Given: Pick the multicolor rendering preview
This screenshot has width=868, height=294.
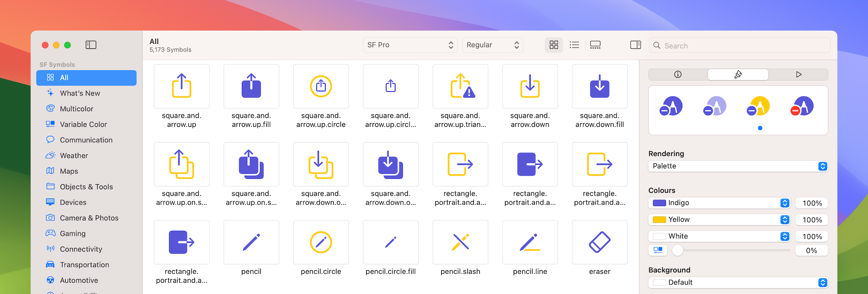Looking at the screenshot, I should [x=802, y=107].
